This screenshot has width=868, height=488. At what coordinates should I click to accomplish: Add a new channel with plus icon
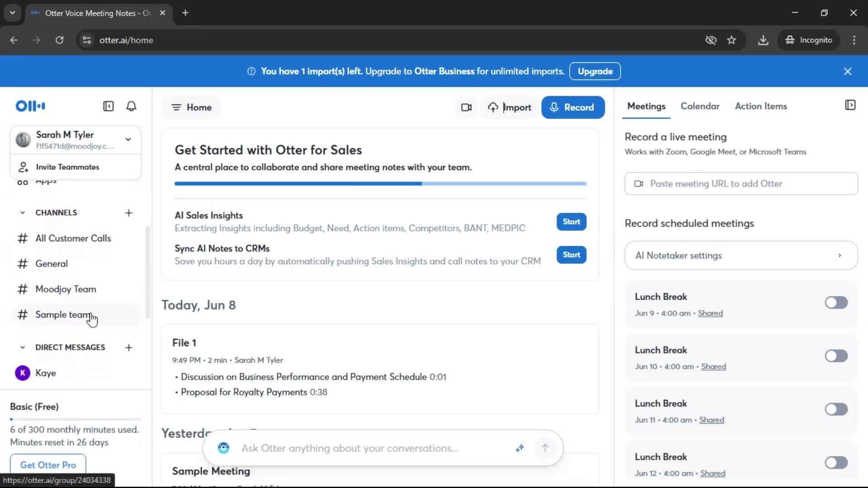coord(129,213)
